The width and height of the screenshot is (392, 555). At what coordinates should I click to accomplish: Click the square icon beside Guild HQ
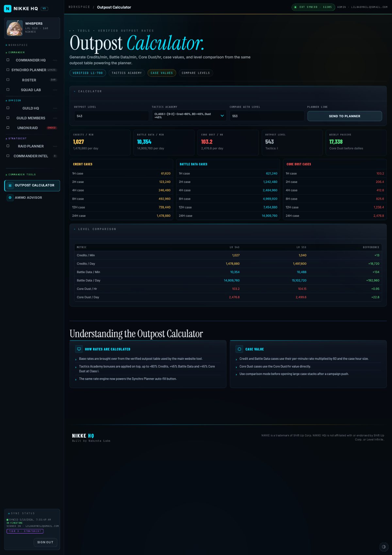pyautogui.click(x=8, y=108)
